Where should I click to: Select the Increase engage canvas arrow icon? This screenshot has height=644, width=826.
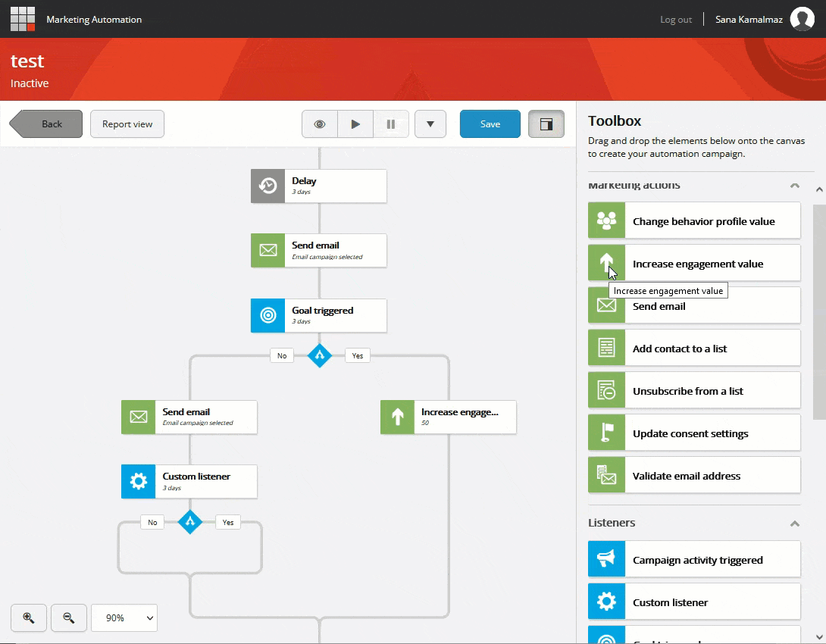(397, 417)
